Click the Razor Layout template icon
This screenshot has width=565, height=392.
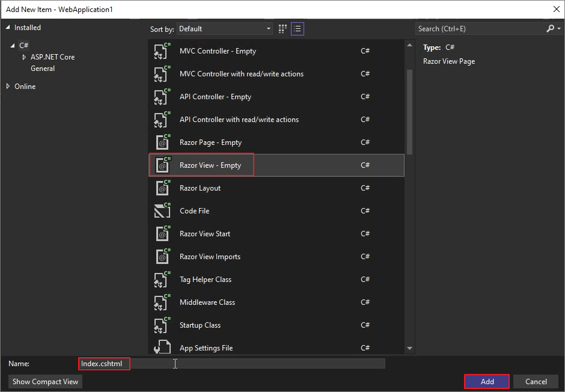point(163,188)
